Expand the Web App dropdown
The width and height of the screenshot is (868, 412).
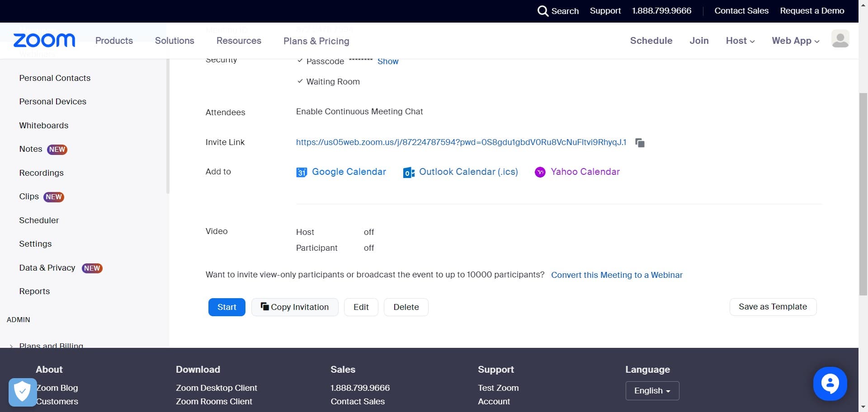[x=795, y=41]
